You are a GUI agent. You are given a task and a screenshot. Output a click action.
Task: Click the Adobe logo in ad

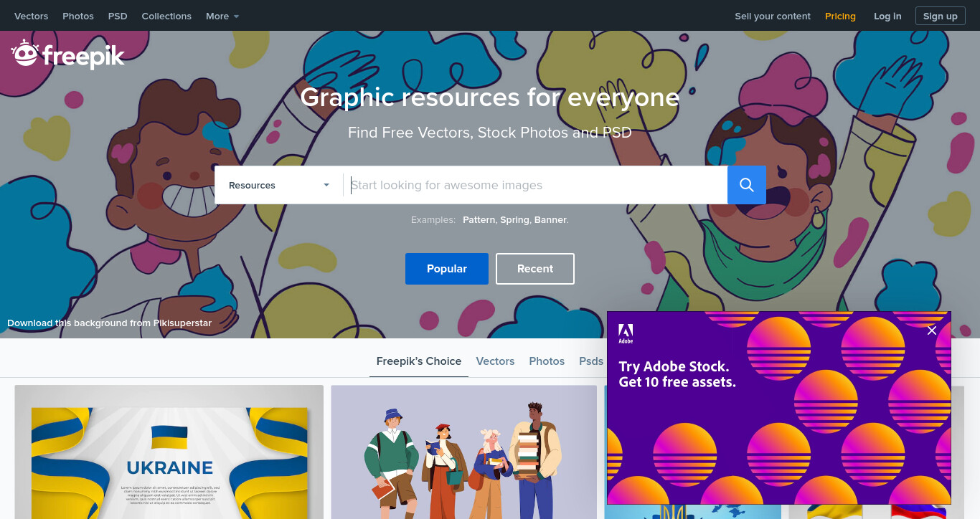[626, 334]
